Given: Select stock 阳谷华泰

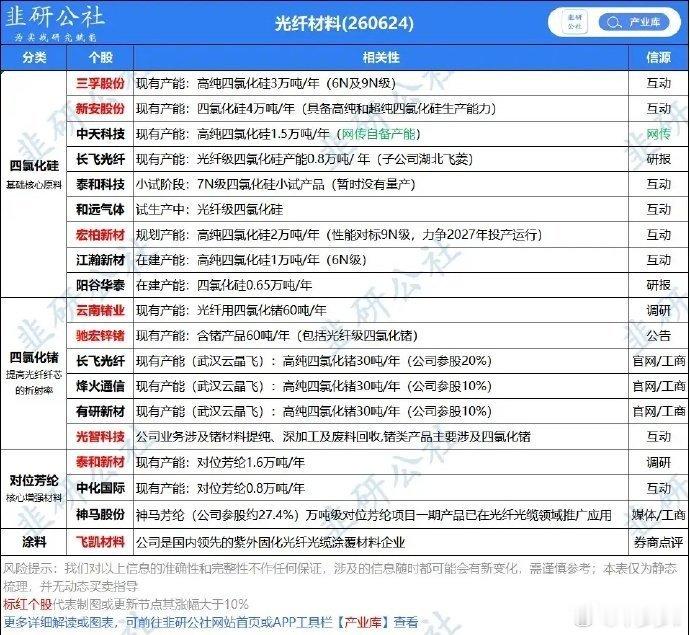Looking at the screenshot, I should coord(100,285).
